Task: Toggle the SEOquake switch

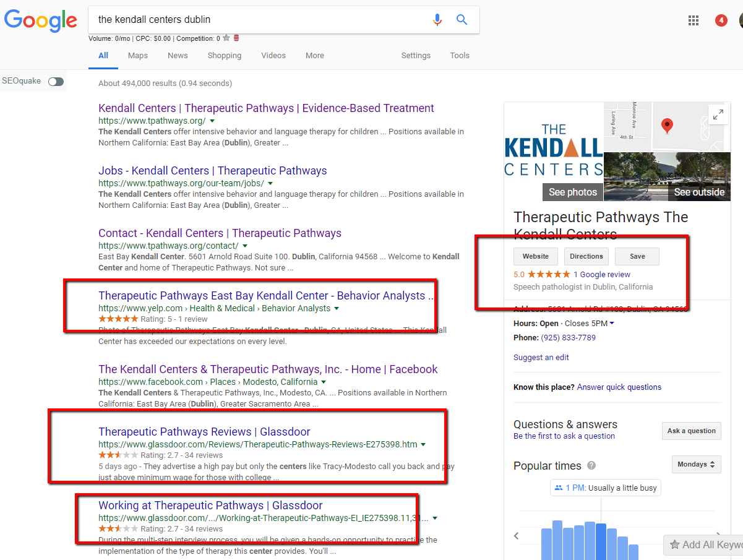Action: coord(56,81)
